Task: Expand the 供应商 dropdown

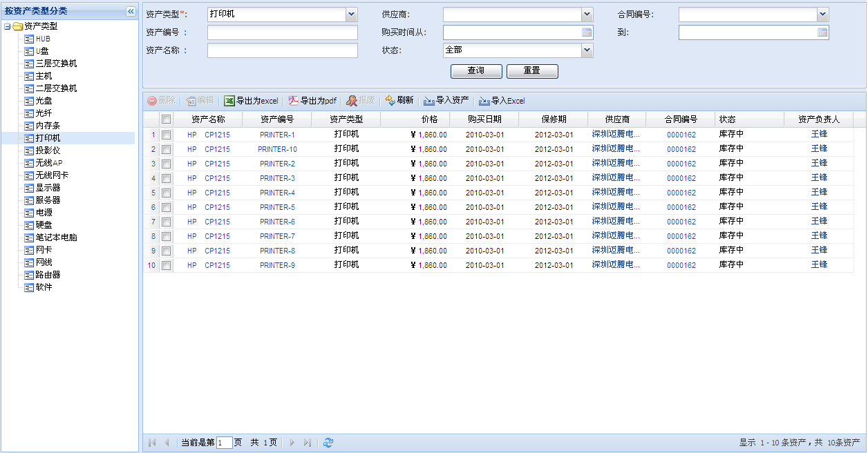Action: click(587, 15)
